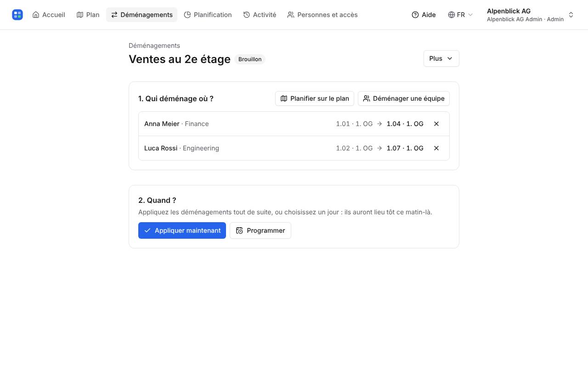Open Personnes et accès tab
This screenshot has width=588, height=368.
[x=322, y=15]
